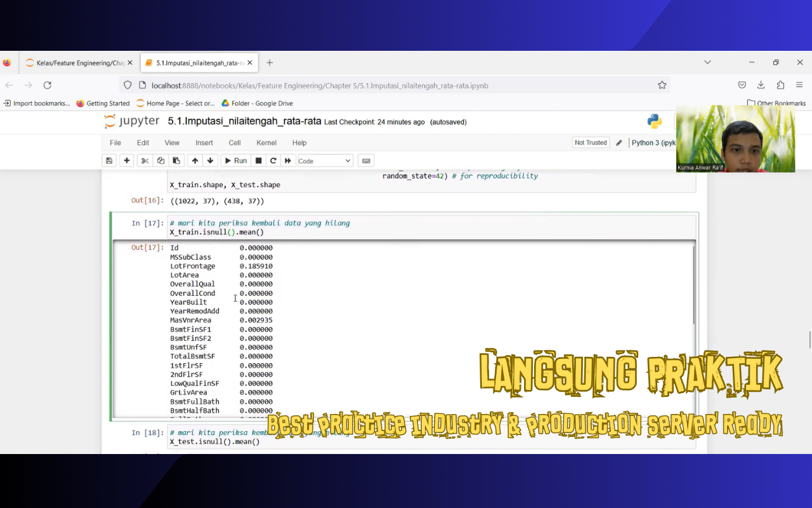Image resolution: width=812 pixels, height=508 pixels.
Task: Click the browser address bar URL
Action: tap(320, 86)
